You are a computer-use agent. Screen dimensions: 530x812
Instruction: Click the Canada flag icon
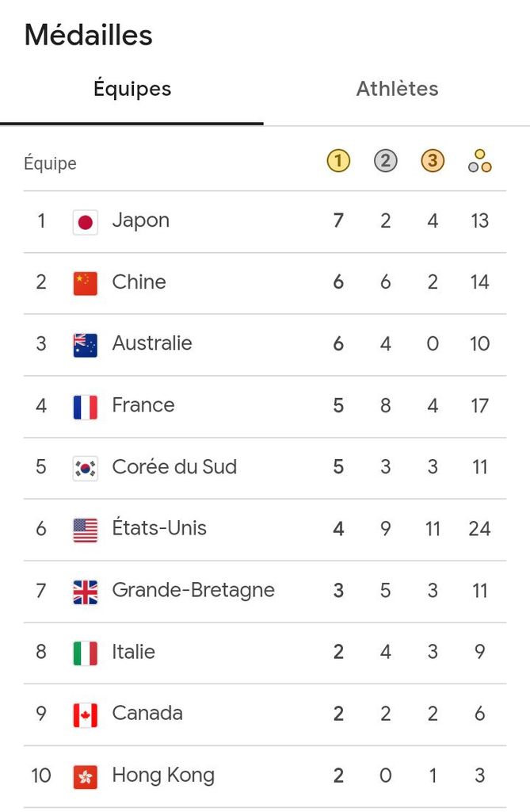(x=86, y=714)
